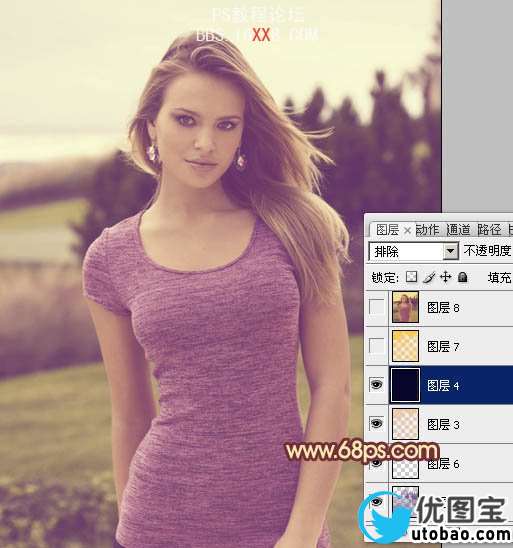Hide 图层 4 by clicking its eye icon
Screen dimensions: 513x548
(377, 385)
